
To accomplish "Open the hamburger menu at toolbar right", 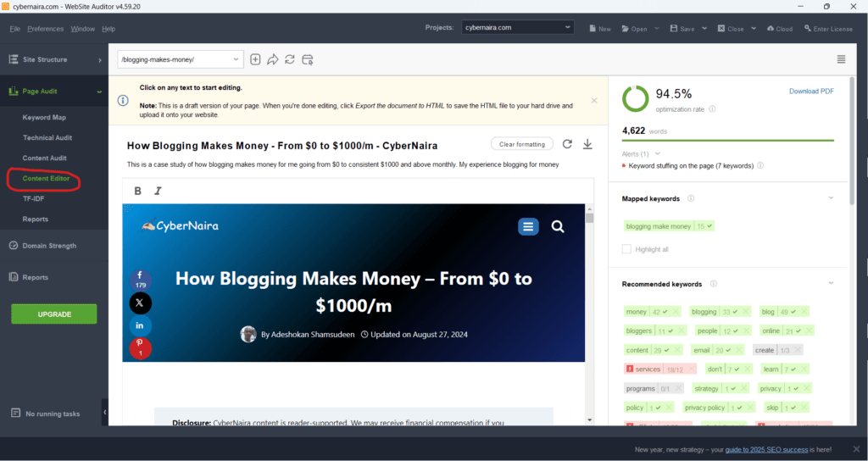I will tap(842, 59).
